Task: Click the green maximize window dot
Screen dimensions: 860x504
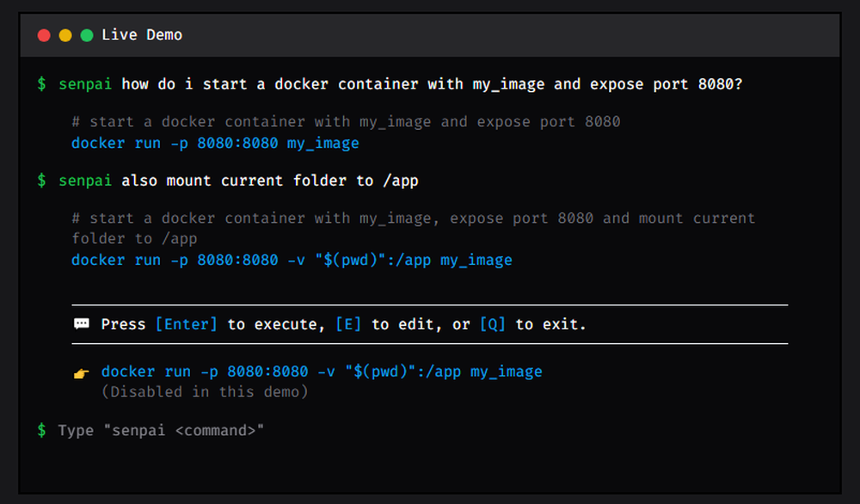Action: click(x=87, y=35)
